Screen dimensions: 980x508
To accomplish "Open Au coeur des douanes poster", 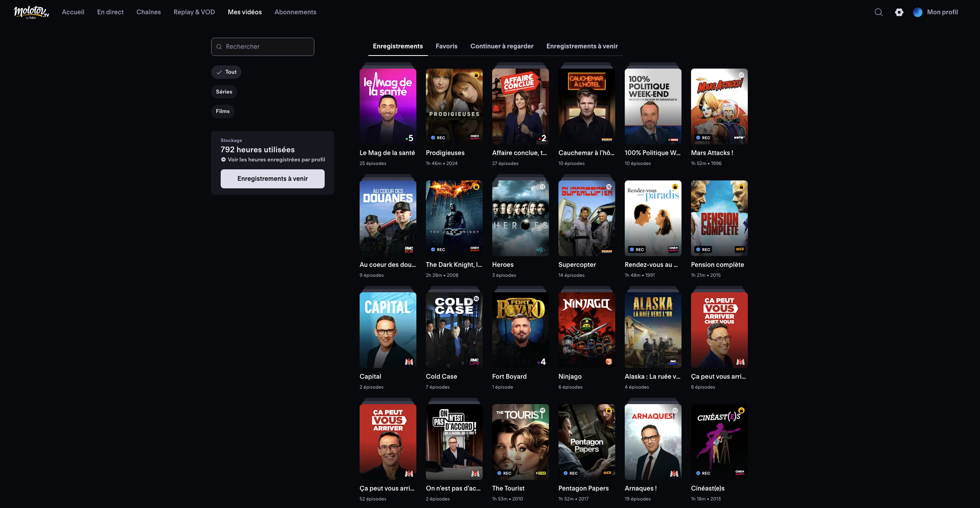I will (x=388, y=218).
